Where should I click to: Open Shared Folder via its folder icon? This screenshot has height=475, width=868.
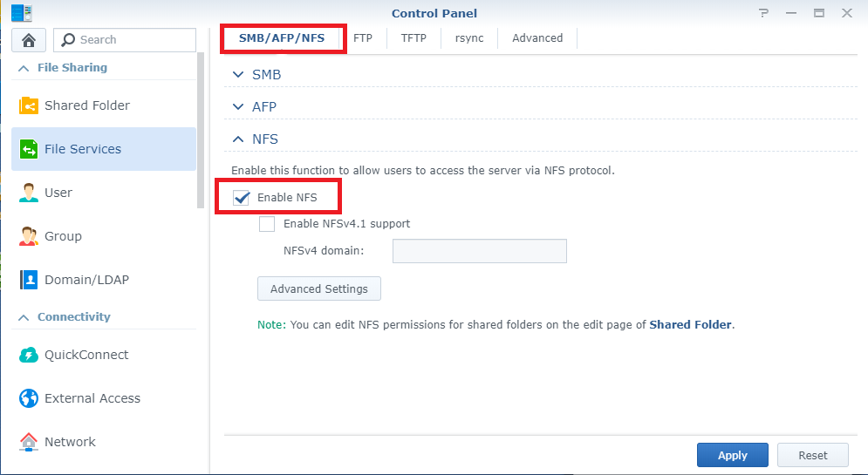[29, 105]
